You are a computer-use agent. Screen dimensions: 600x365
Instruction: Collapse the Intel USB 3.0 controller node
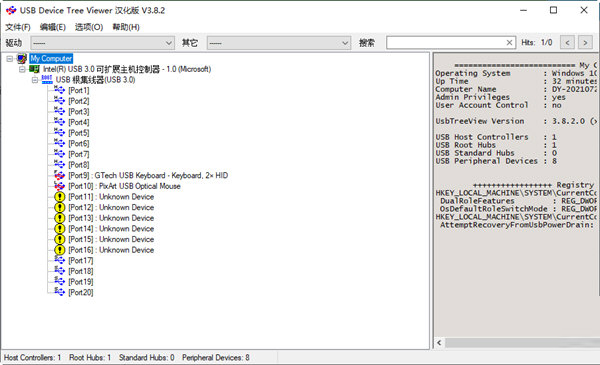pos(22,69)
